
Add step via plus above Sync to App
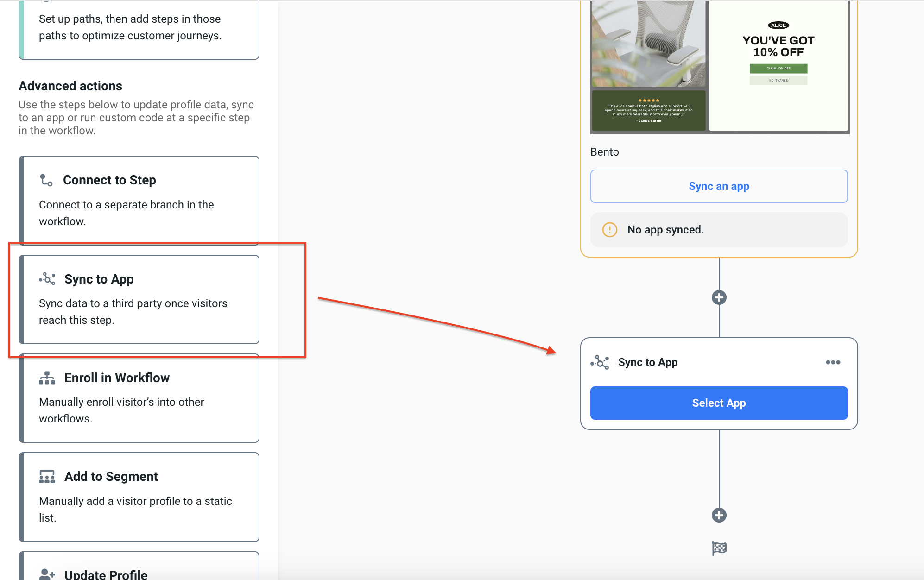(719, 297)
